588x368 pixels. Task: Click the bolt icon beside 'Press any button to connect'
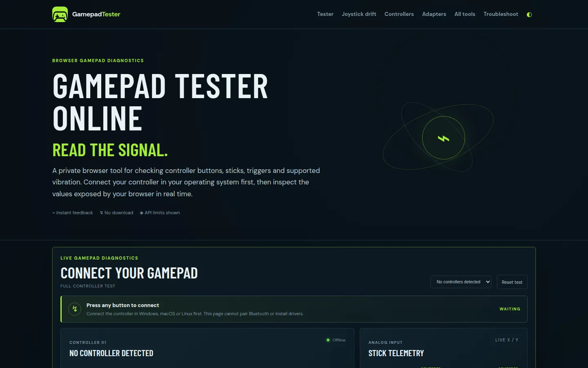coord(75,309)
